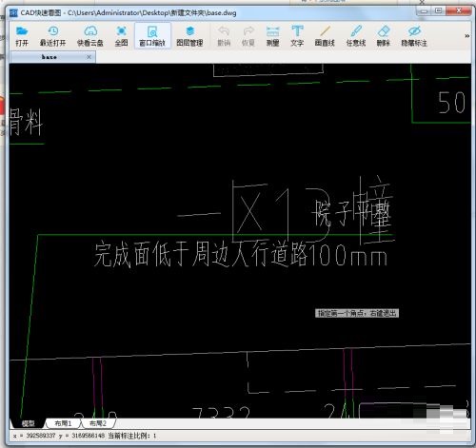
Task: Expand the toolbar overflow chevron
Action: (466, 36)
